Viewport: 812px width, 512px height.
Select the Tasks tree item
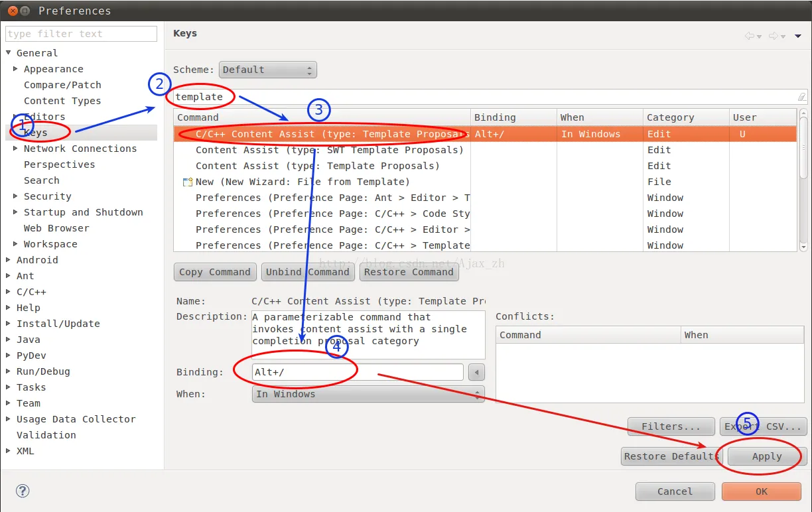click(x=31, y=387)
